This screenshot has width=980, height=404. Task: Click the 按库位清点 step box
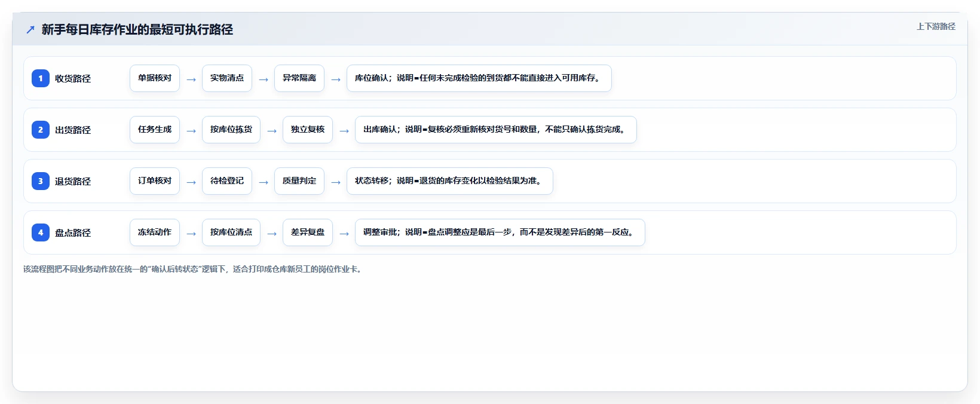231,232
